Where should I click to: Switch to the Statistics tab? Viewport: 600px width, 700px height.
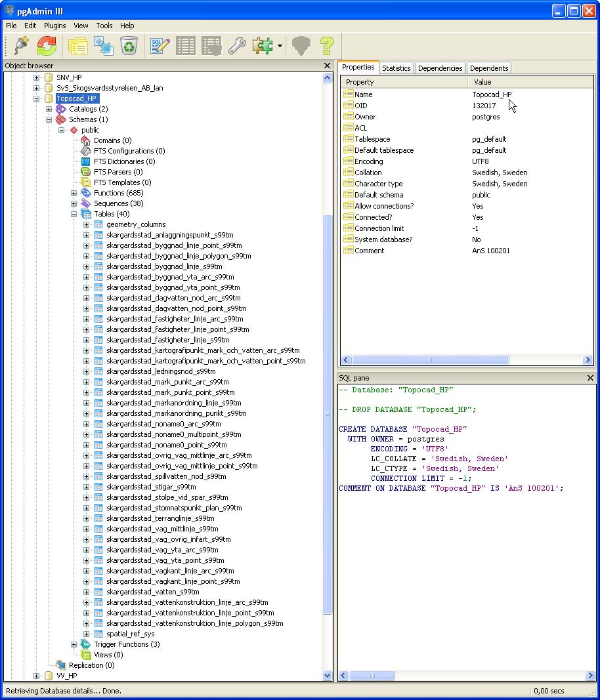tap(396, 68)
